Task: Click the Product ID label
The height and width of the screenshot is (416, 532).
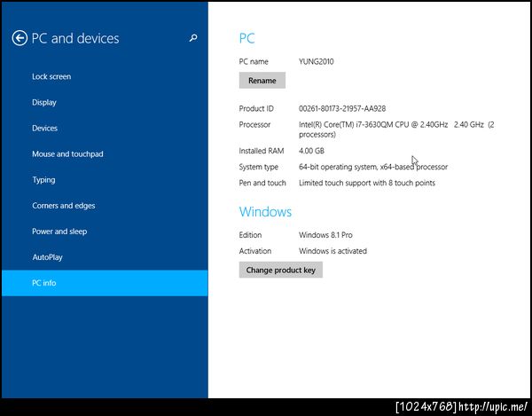Action: [256, 108]
